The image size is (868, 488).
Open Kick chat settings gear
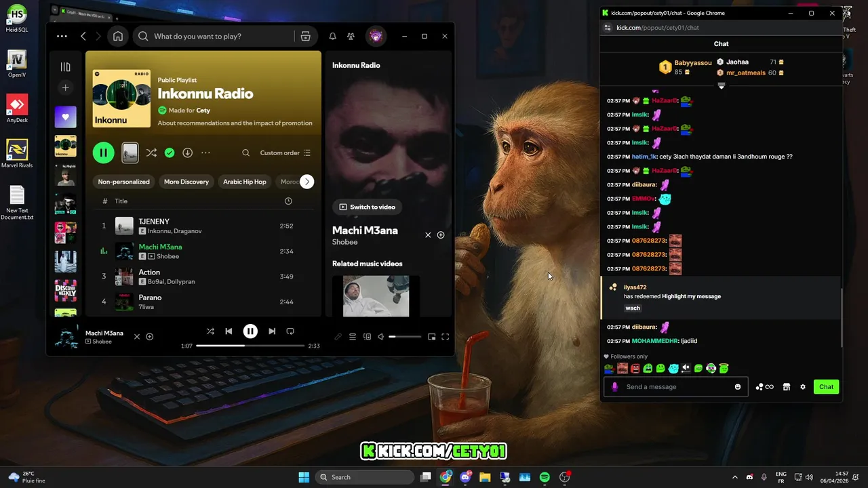(803, 387)
